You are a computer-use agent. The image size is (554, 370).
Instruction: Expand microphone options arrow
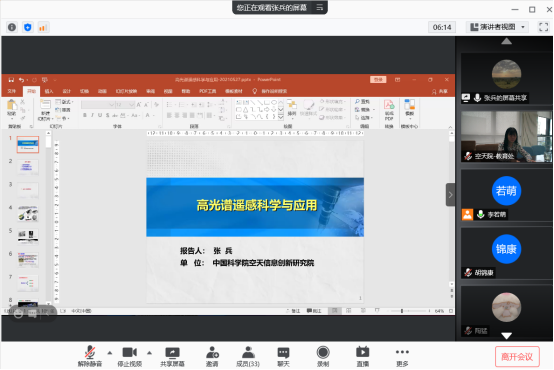tap(110, 353)
